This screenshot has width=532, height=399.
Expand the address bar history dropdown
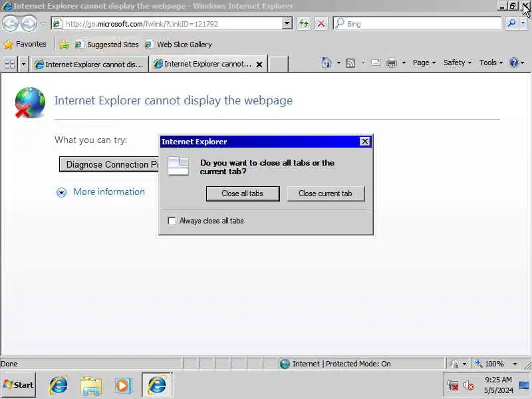pos(287,24)
